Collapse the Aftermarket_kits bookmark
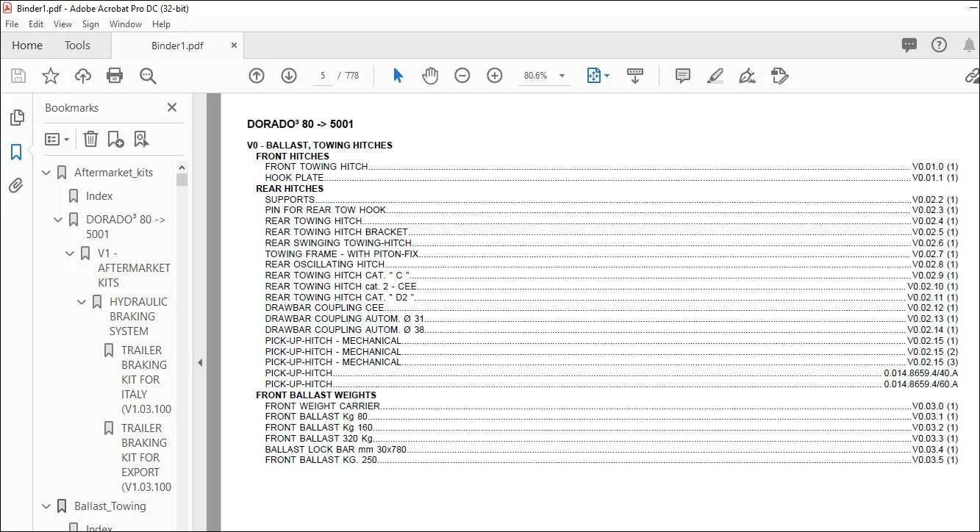 [x=46, y=173]
